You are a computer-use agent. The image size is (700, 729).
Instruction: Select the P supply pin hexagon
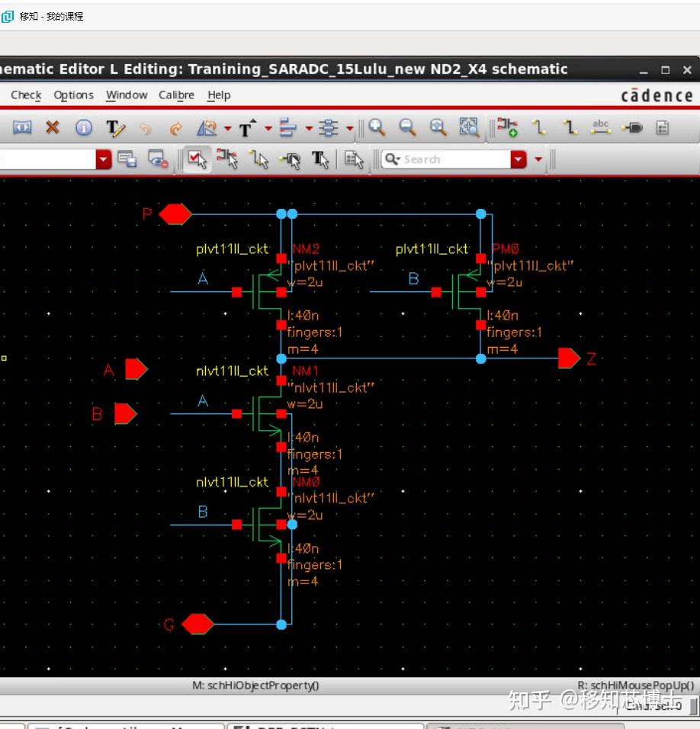(x=175, y=214)
